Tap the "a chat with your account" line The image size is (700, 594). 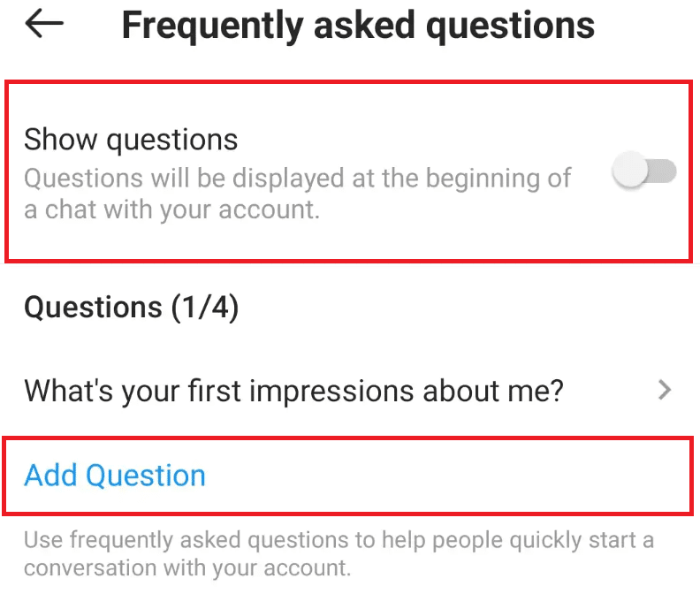pos(171,209)
